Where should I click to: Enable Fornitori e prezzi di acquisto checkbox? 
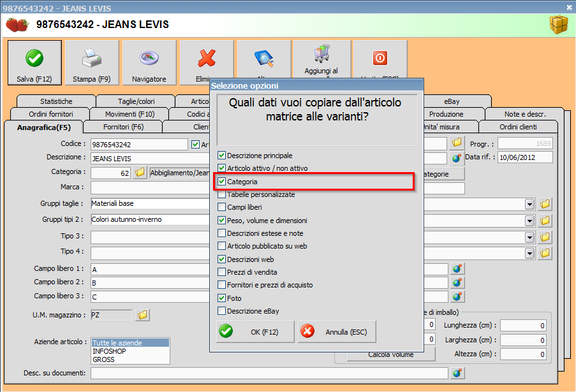[221, 285]
